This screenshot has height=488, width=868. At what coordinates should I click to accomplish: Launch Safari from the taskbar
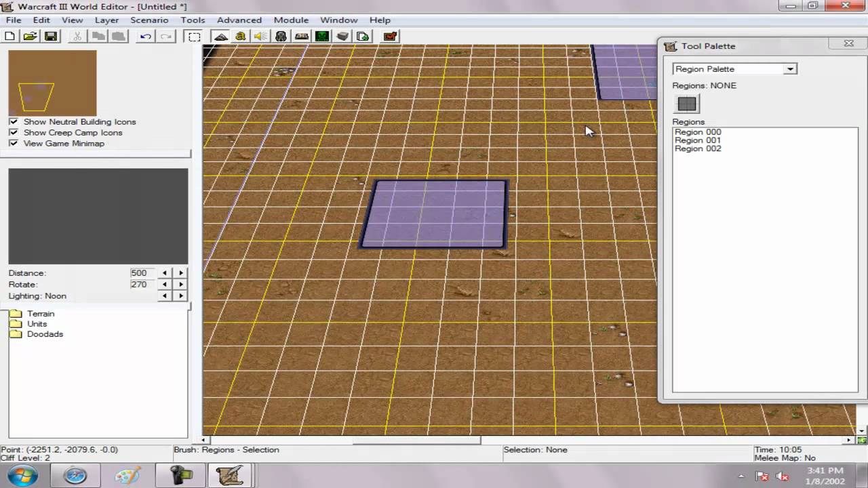[x=75, y=476]
